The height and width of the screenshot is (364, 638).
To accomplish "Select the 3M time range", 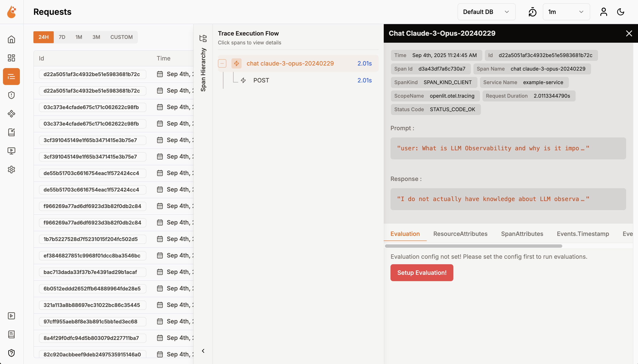I will pos(96,37).
